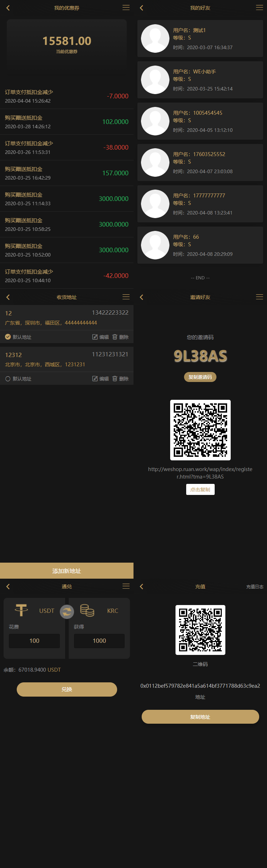
Task: Click the 复制地址 button
Action: click(200, 717)
